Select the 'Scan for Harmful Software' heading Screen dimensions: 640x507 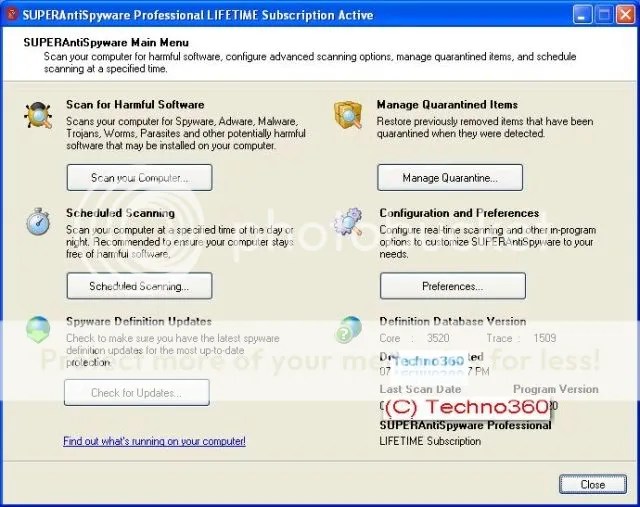click(x=135, y=105)
